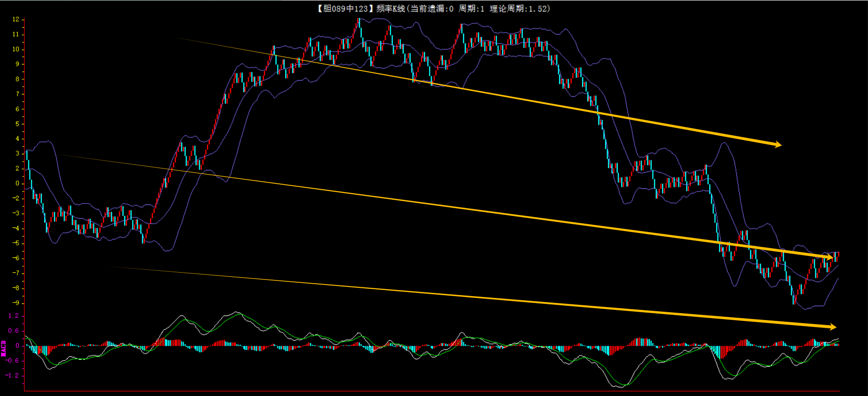
Task: Click the MACD axis label 0.6
Action: [x=14, y=331]
